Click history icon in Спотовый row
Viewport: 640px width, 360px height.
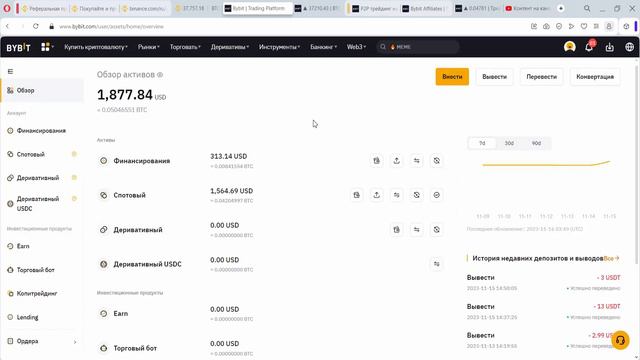(416, 195)
